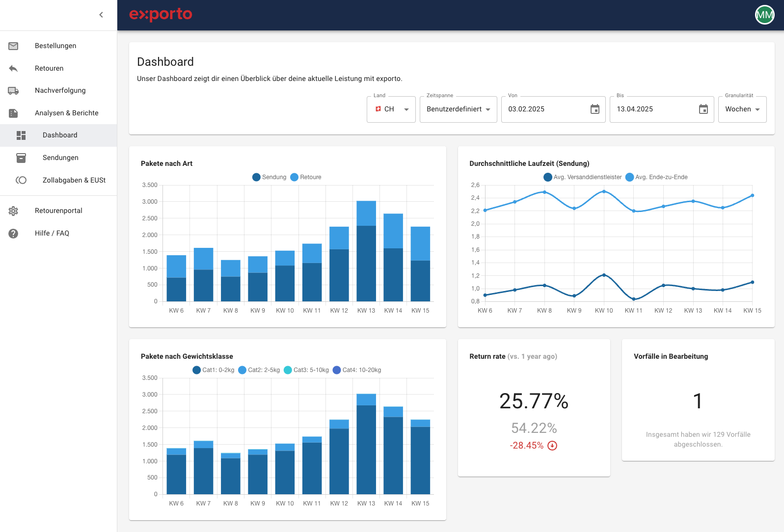Go to Sendungen in the sidebar
This screenshot has height=532, width=784.
tap(60, 158)
